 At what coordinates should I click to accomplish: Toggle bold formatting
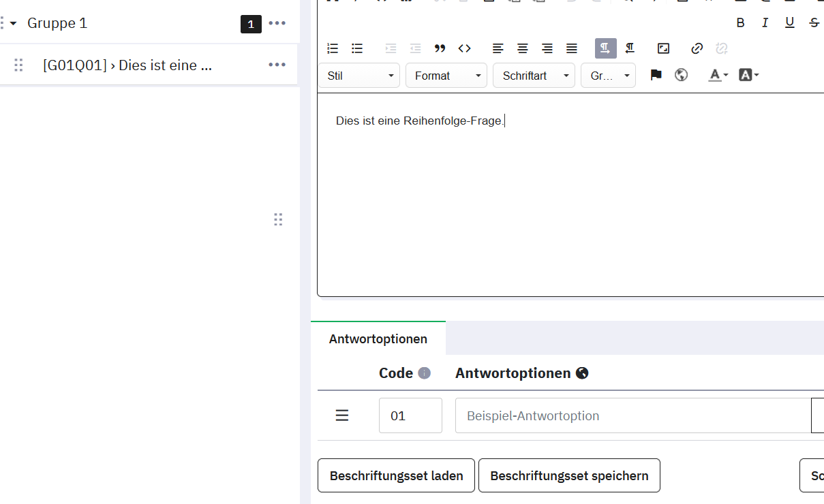click(x=741, y=23)
